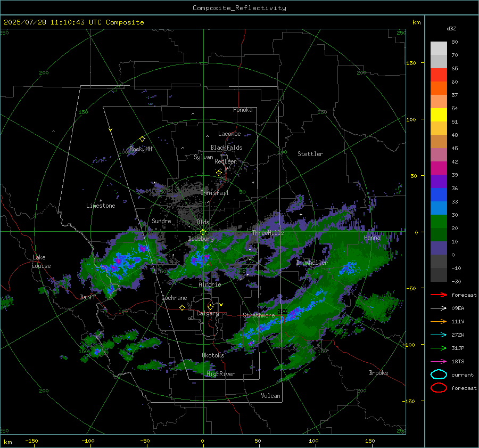The image size is (479, 448).
Task: Choose the magenta 18TS arrow legend entry
Action: [439, 362]
